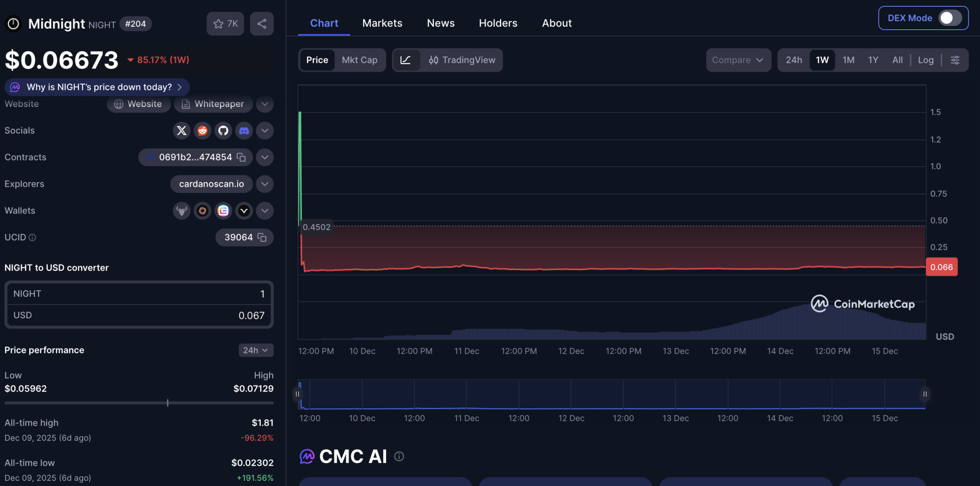Open the Markets tab
Screen dimensions: 980x486
[382, 23]
